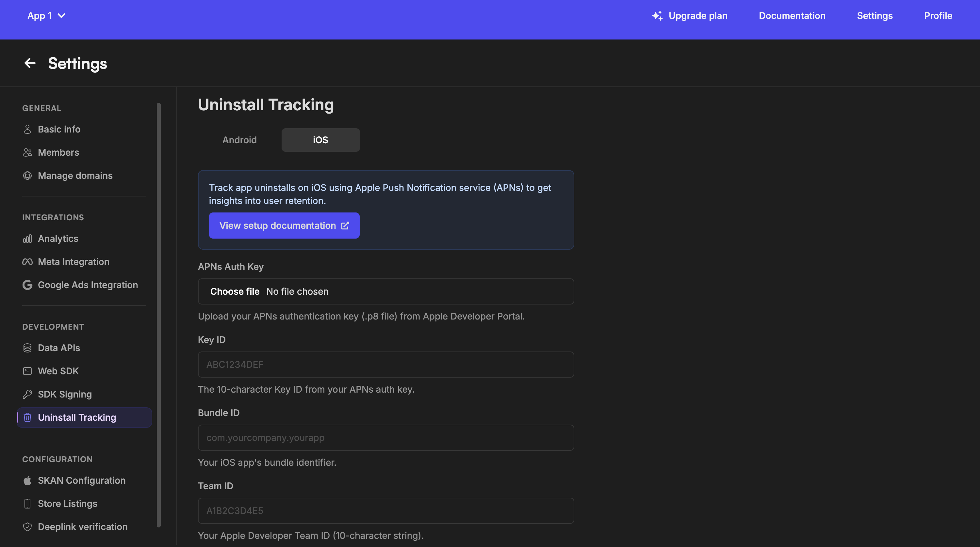Switch to the Android platform toggle

[239, 140]
